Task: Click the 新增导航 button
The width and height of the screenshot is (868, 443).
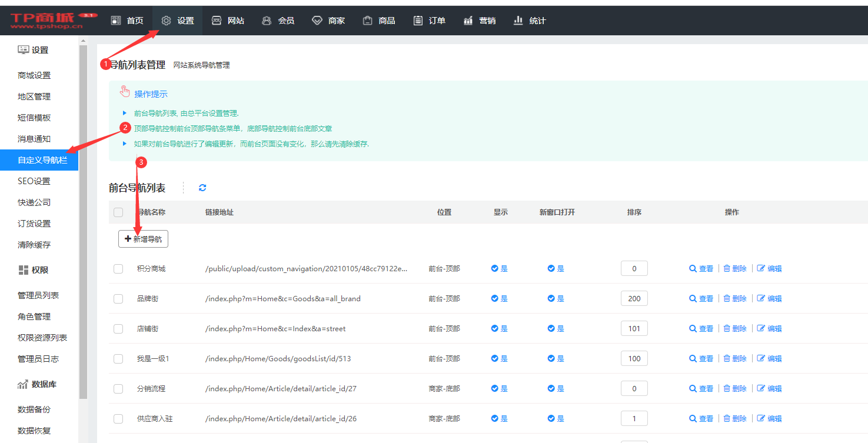Action: pos(143,239)
